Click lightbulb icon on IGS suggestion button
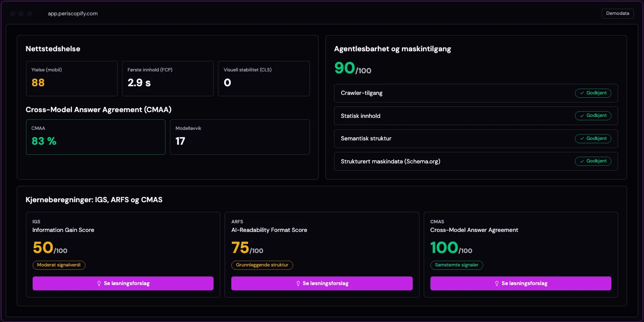The image size is (644, 322). [x=99, y=284]
